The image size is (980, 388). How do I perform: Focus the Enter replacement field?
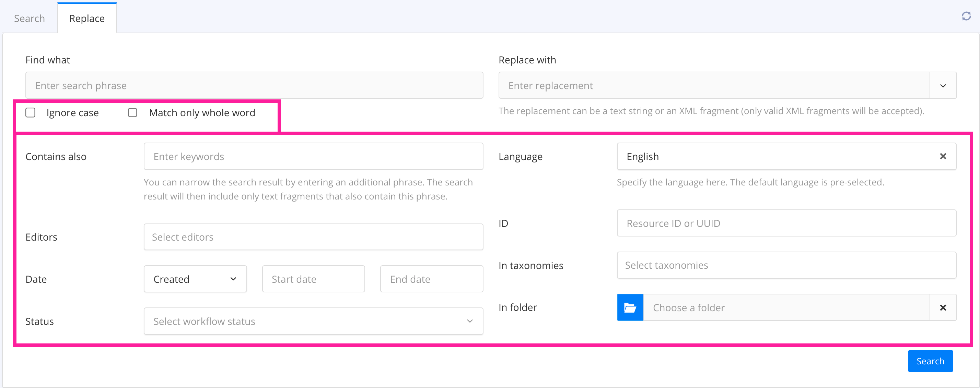pos(714,85)
